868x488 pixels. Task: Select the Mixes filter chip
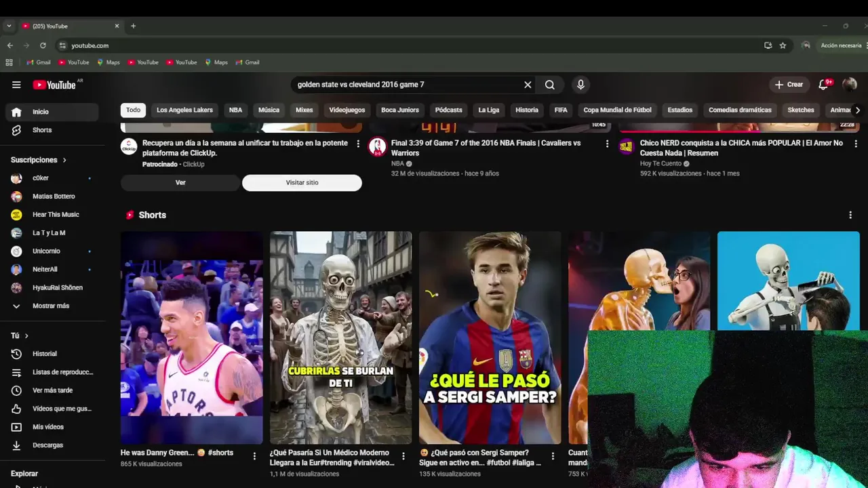pyautogui.click(x=304, y=110)
